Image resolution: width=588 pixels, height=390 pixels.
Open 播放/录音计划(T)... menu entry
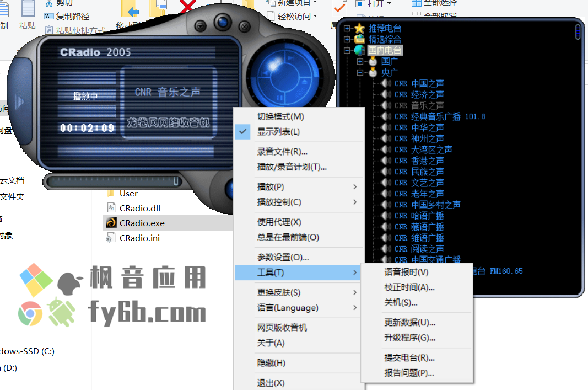click(x=299, y=167)
